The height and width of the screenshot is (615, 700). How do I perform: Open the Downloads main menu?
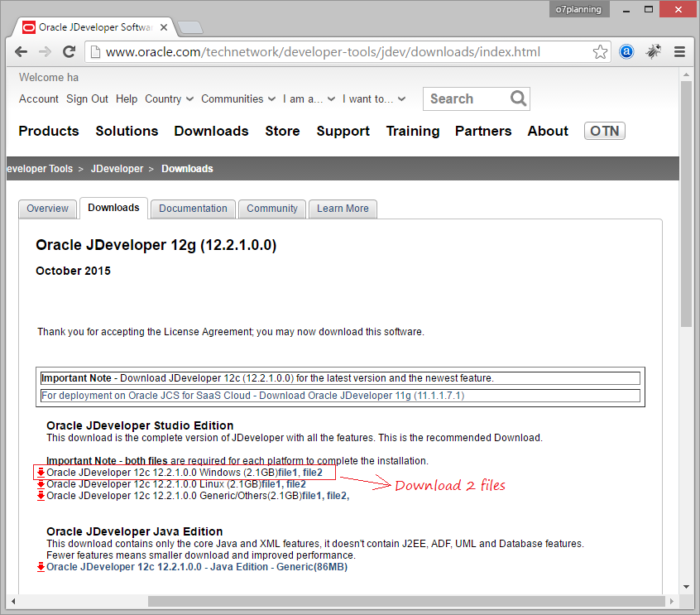(211, 131)
